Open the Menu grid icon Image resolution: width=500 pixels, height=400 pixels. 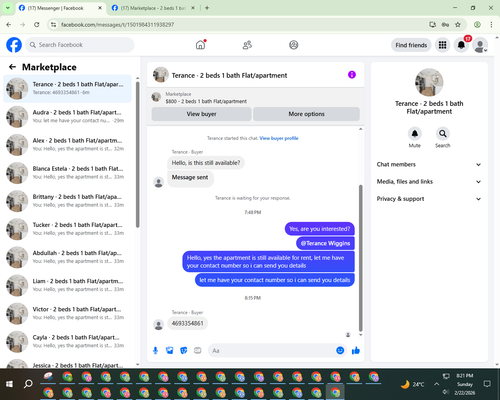pos(442,45)
